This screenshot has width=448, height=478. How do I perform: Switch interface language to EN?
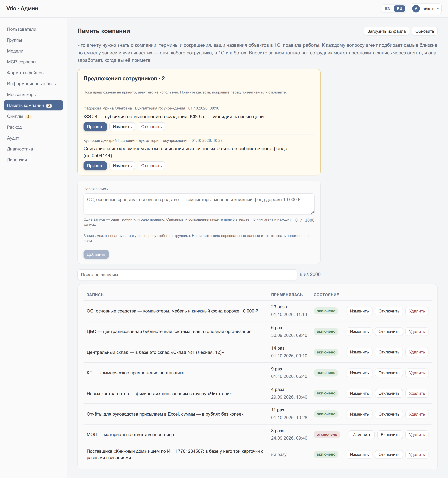[387, 9]
